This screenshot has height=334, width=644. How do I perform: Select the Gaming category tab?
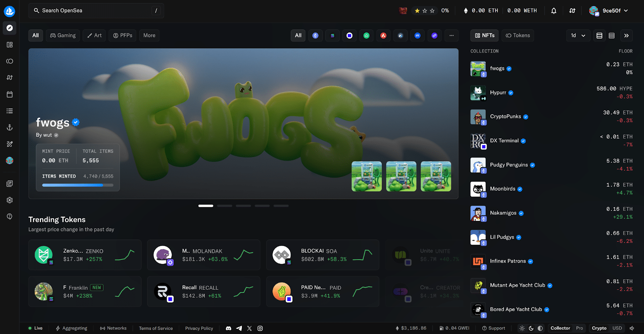coord(63,35)
